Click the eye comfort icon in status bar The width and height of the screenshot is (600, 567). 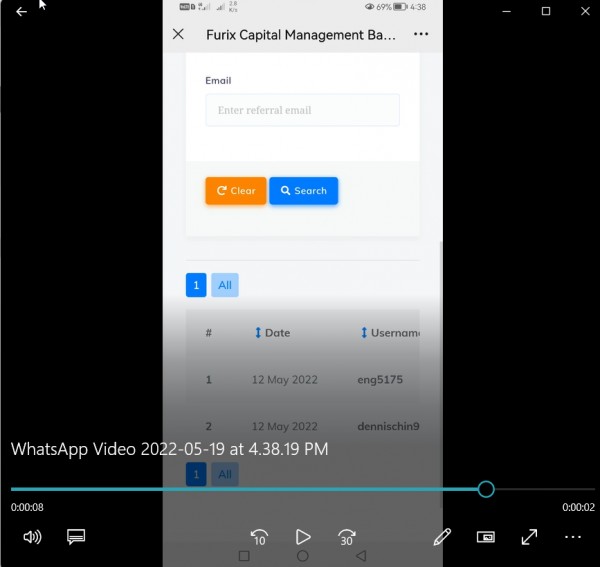tap(369, 7)
